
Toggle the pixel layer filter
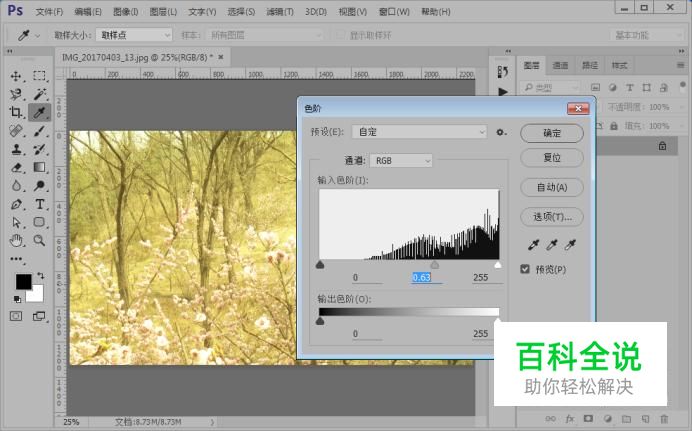[x=595, y=87]
